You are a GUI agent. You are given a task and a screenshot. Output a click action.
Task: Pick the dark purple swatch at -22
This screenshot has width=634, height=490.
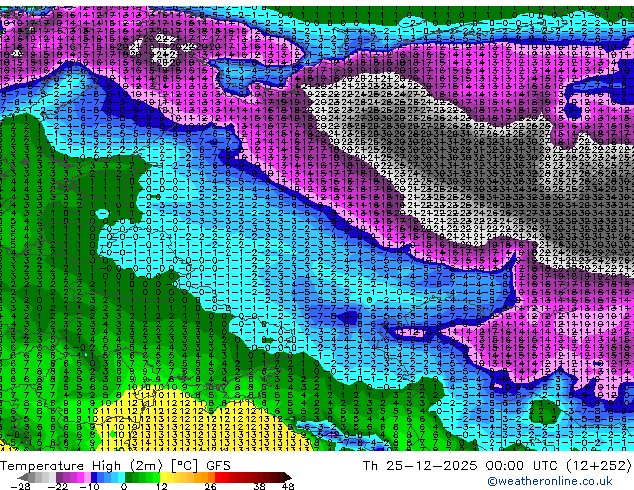pos(59,477)
